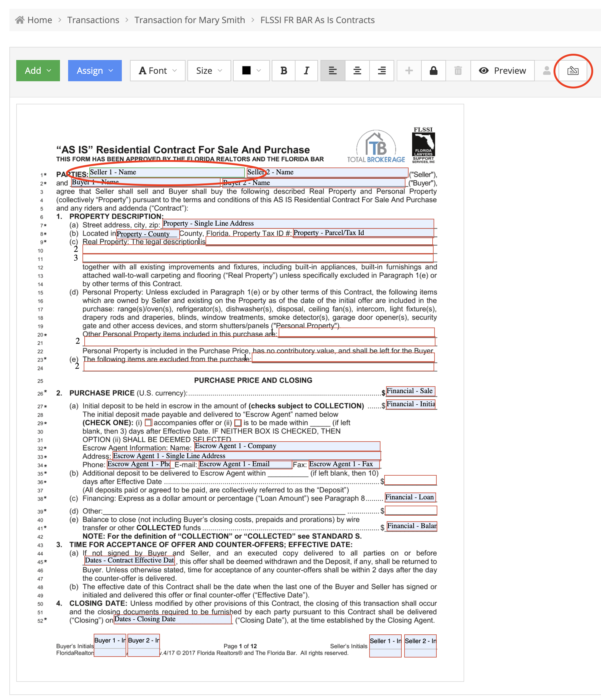Image resolution: width=601 pixels, height=700 pixels.
Task: Center align text
Action: [357, 71]
